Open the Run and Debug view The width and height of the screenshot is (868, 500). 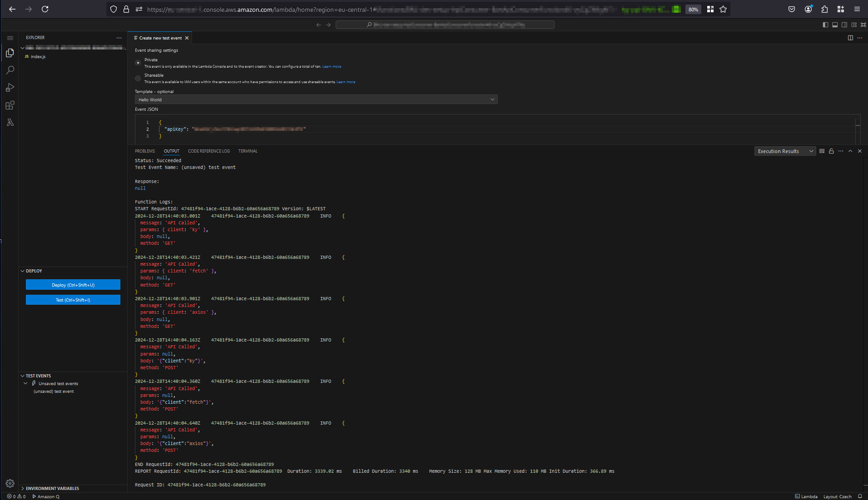point(10,88)
